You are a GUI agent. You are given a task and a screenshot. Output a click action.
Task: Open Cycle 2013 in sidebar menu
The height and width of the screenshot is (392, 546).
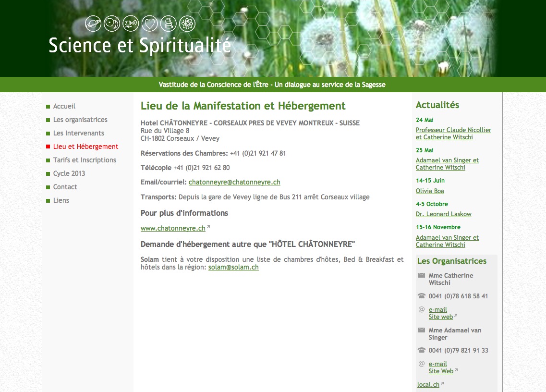tap(69, 173)
